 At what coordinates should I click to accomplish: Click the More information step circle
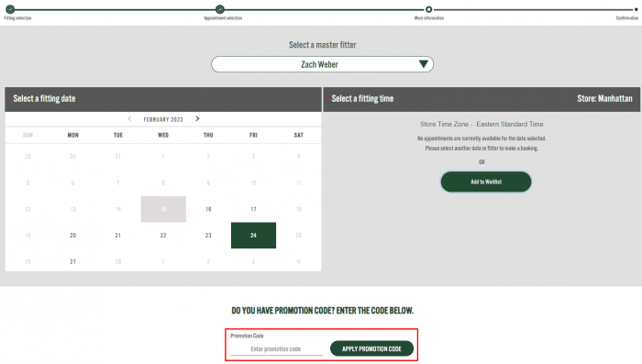pyautogui.click(x=428, y=9)
